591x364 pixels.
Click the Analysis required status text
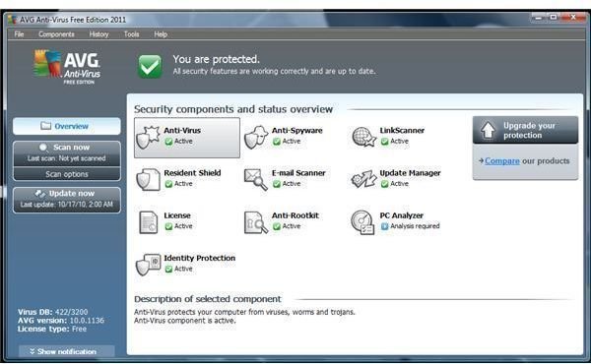tap(415, 226)
